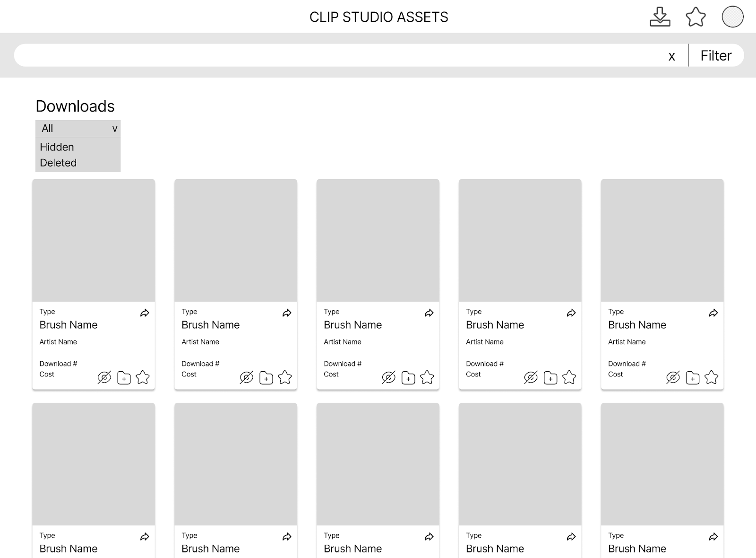Click Brush Name on the fifth bottom-row card

[x=637, y=549]
